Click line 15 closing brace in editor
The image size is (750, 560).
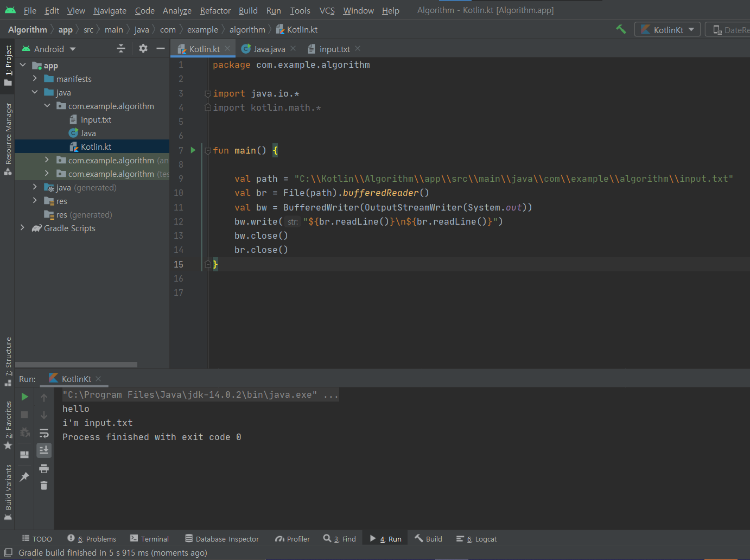click(215, 264)
